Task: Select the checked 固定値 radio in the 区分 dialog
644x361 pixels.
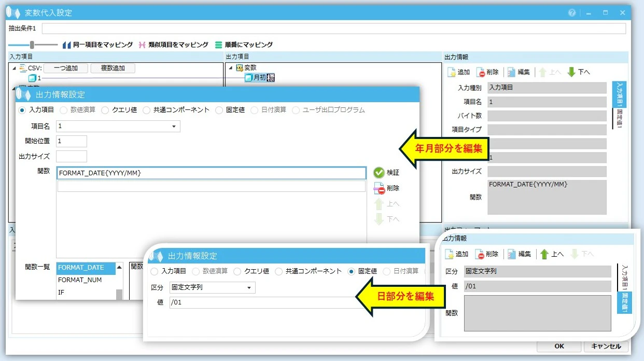Action: (x=352, y=271)
